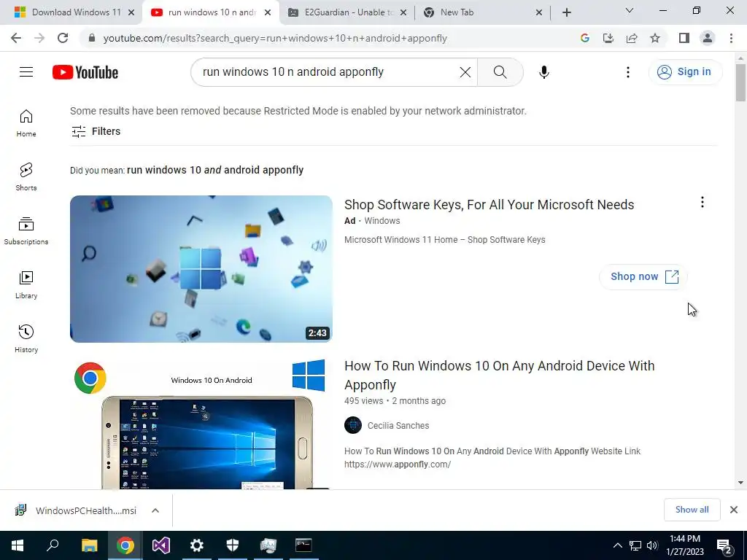This screenshot has height=560, width=747.
Task: Click the ad's 'Windows' advertiser text
Action: click(382, 221)
